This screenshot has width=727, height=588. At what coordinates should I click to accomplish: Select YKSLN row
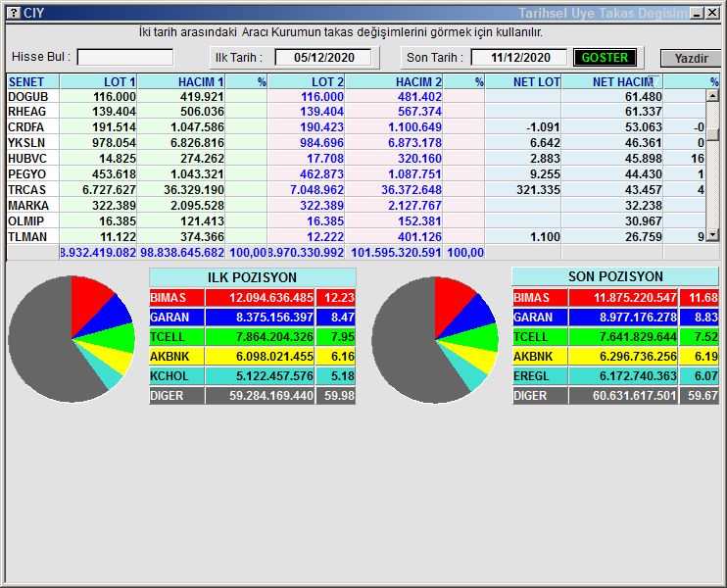tap(356, 143)
